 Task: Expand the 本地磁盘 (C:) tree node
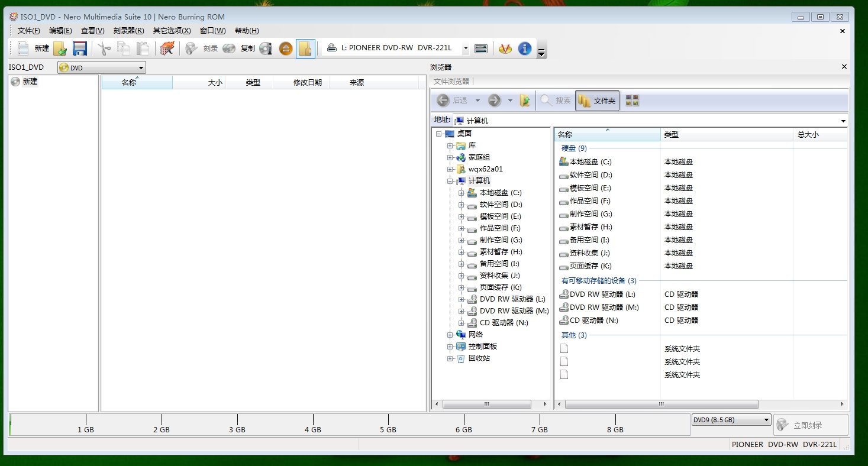coord(462,193)
